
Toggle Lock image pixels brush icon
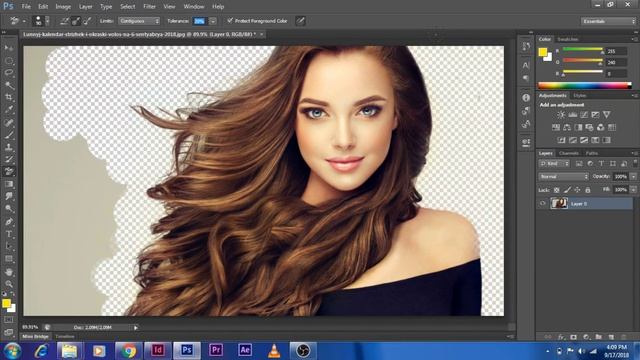point(567,190)
